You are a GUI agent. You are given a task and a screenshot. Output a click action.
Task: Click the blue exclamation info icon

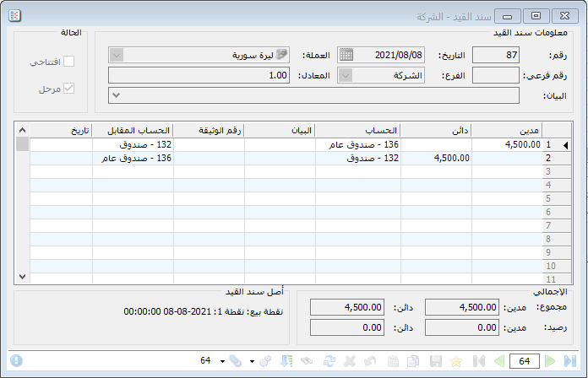(16, 361)
